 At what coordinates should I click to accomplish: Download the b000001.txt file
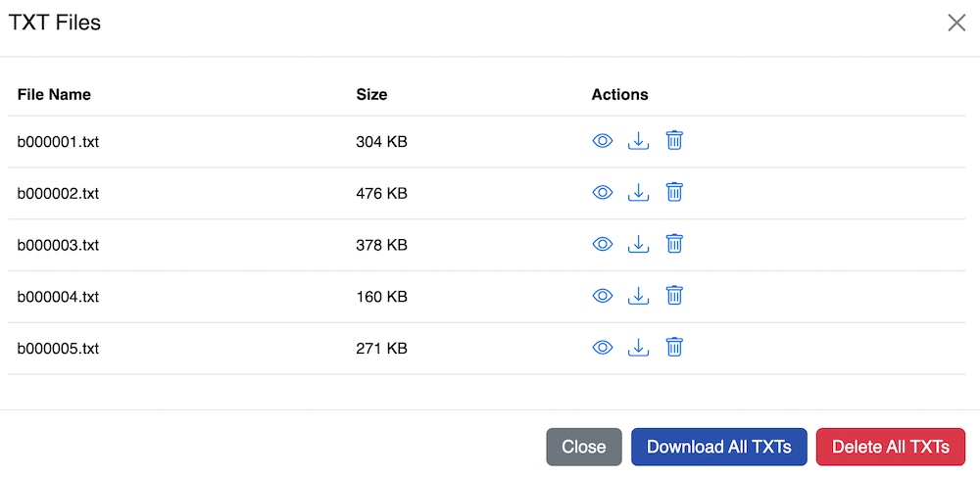639,141
